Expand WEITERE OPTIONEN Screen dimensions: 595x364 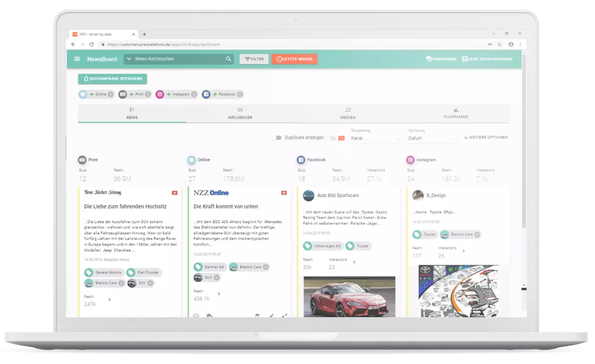coord(486,138)
